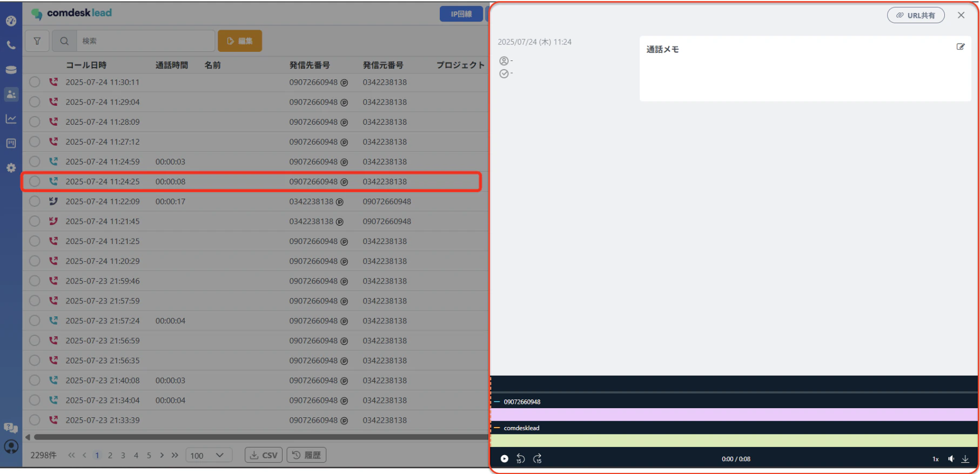Toggle the recording volume speaker icon
The image size is (980, 474).
tap(951, 459)
